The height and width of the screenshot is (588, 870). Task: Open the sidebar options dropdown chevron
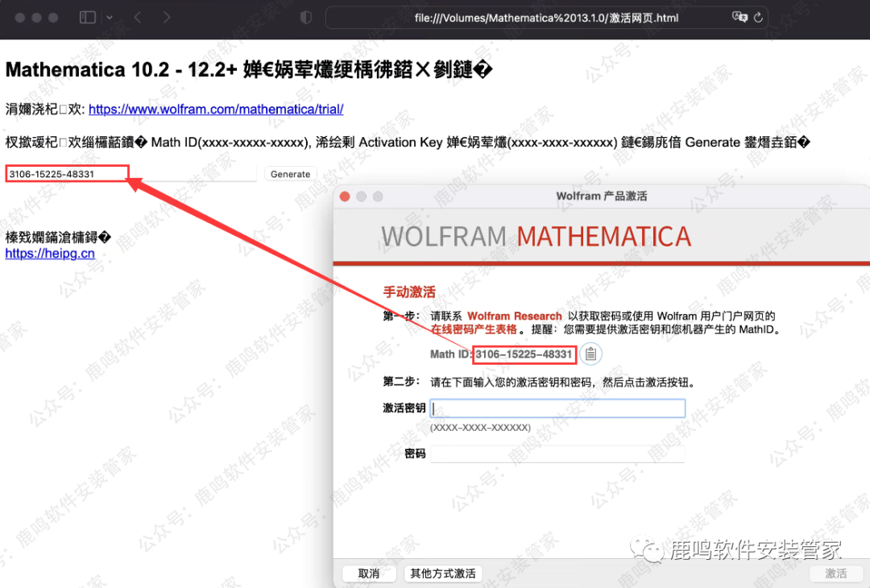pyautogui.click(x=110, y=18)
